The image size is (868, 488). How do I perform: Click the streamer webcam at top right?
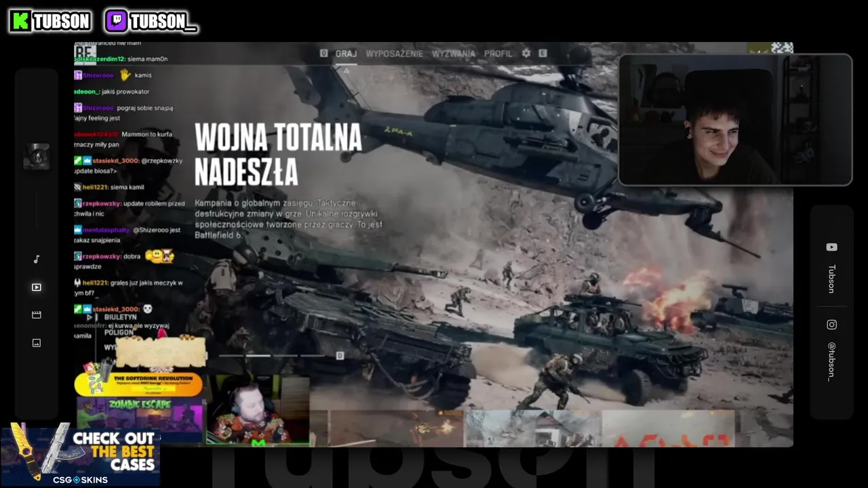click(735, 120)
